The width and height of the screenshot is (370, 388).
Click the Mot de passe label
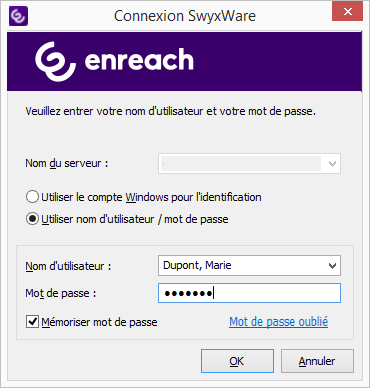(x=61, y=293)
